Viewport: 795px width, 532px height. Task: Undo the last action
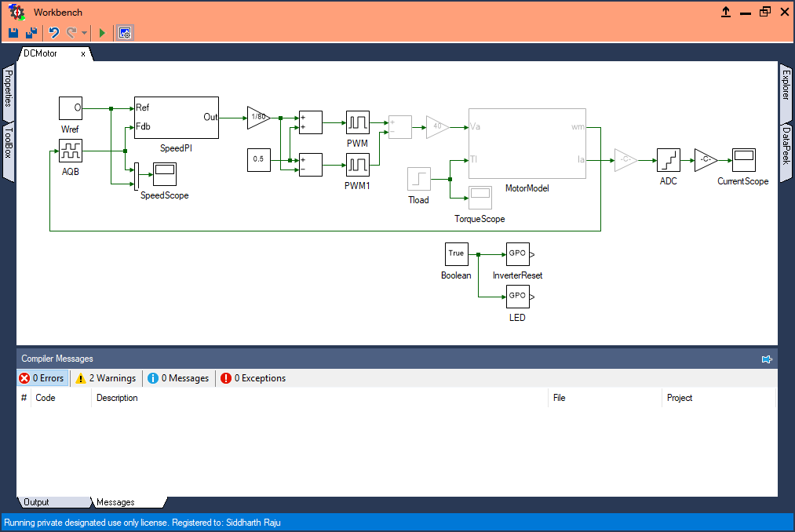pos(53,33)
